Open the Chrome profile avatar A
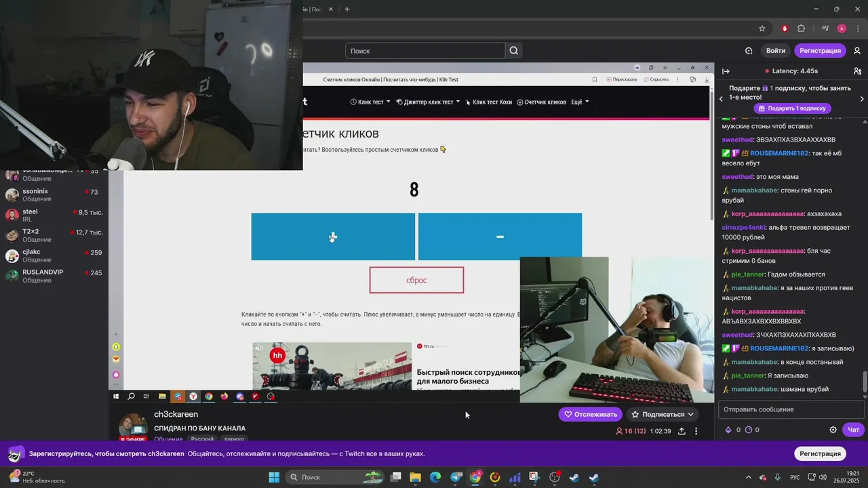 pyautogui.click(x=842, y=28)
